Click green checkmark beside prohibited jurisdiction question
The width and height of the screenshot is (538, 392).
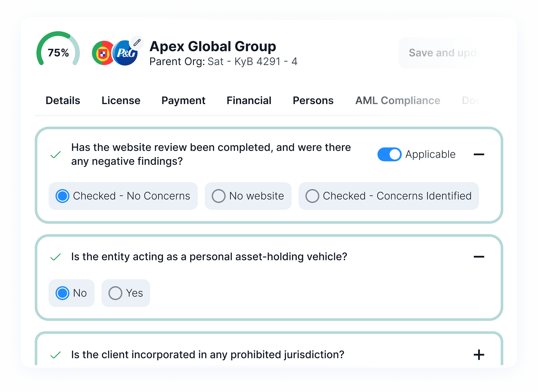click(x=56, y=355)
